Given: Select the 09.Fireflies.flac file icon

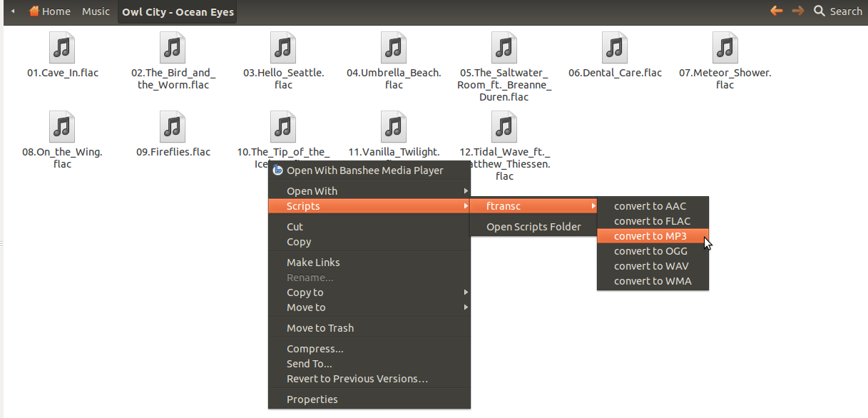Looking at the screenshot, I should (173, 127).
